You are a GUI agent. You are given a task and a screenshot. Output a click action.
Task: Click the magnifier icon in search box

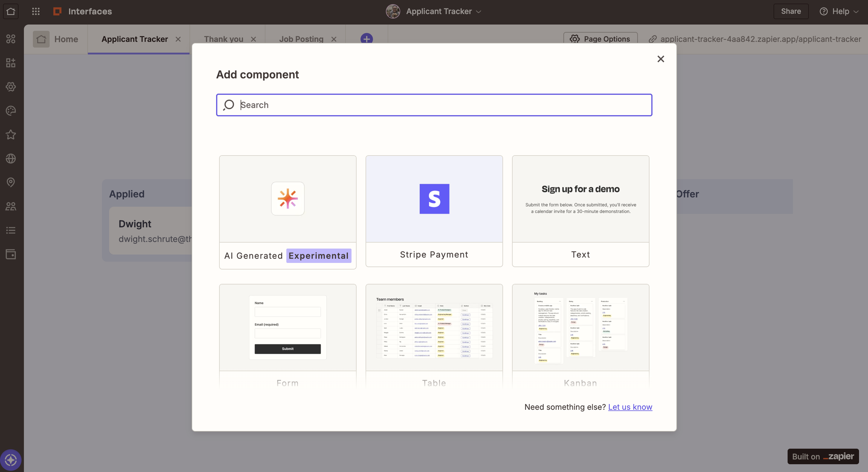coord(228,105)
